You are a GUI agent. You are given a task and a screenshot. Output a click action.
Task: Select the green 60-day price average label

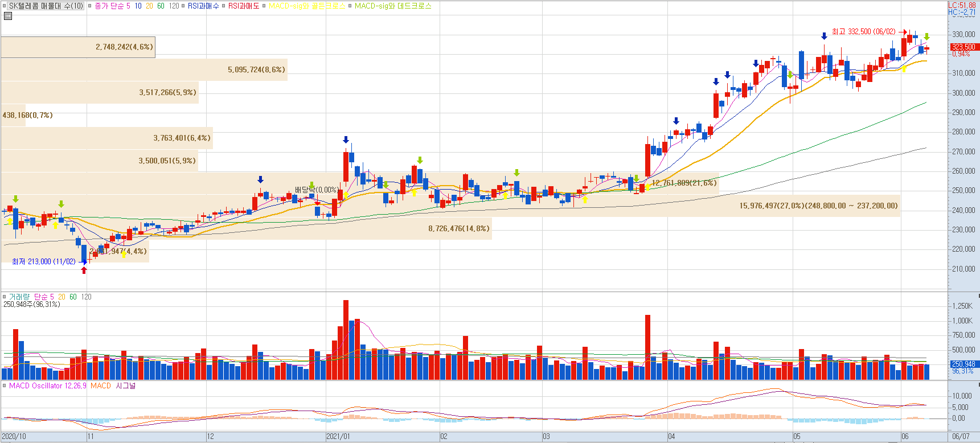(x=161, y=6)
